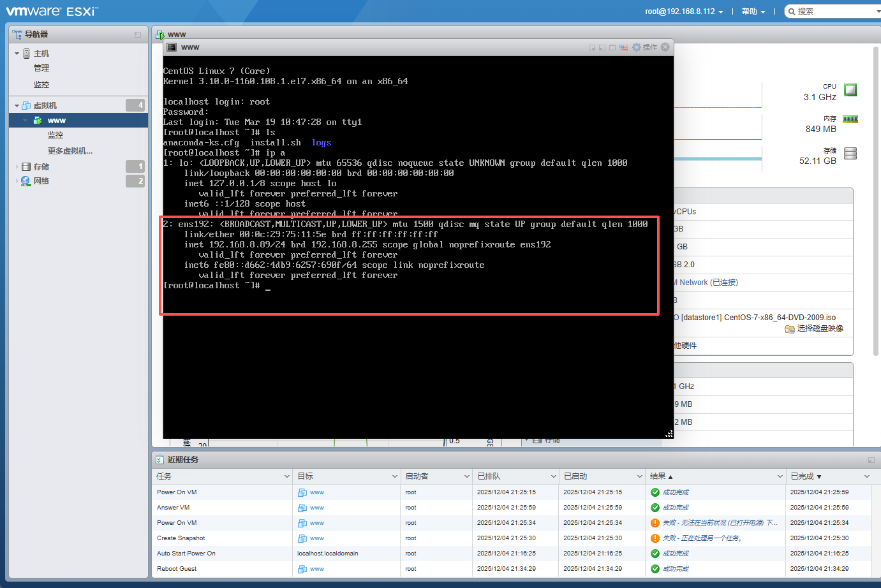Click console small-size window button
Image resolution: width=881 pixels, height=588 pixels.
coord(592,48)
